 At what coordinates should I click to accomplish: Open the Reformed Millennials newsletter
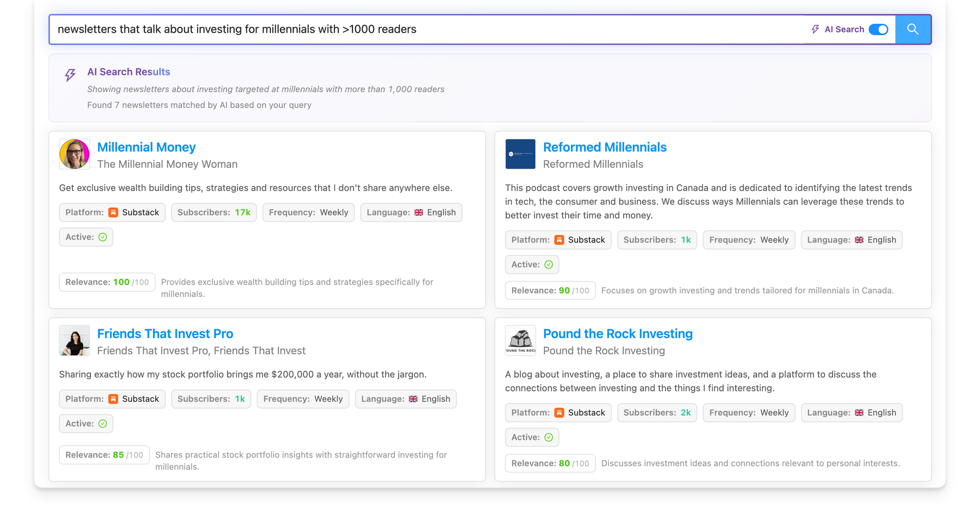(605, 147)
